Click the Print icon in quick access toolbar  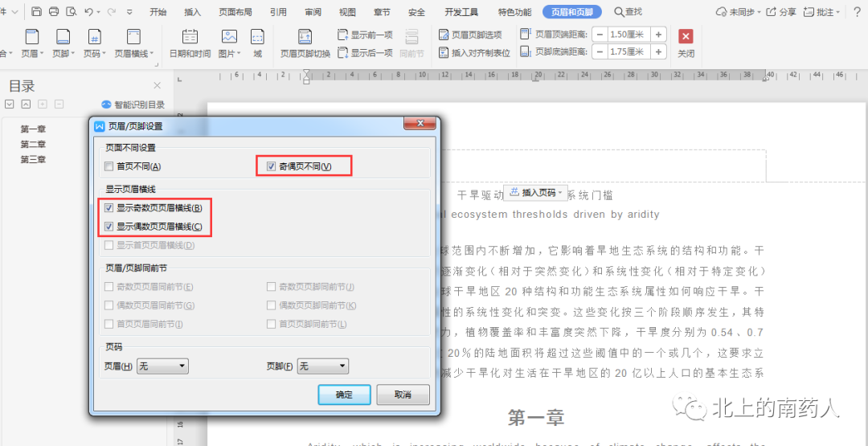(x=54, y=12)
